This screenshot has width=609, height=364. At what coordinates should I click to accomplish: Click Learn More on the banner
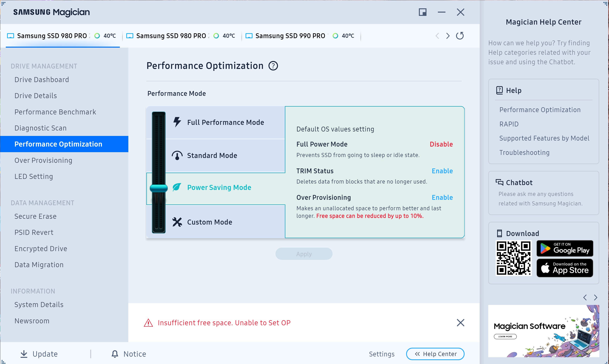tap(505, 337)
